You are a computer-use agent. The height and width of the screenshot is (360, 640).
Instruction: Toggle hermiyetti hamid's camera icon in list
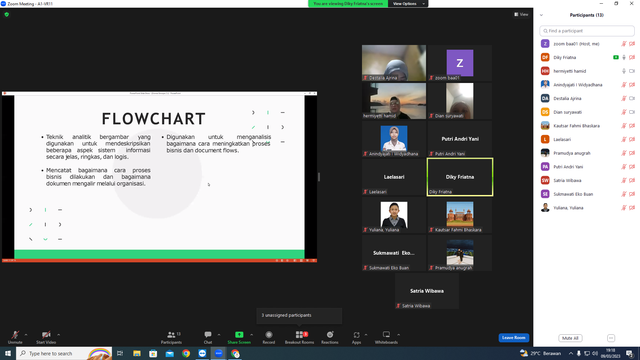click(632, 71)
